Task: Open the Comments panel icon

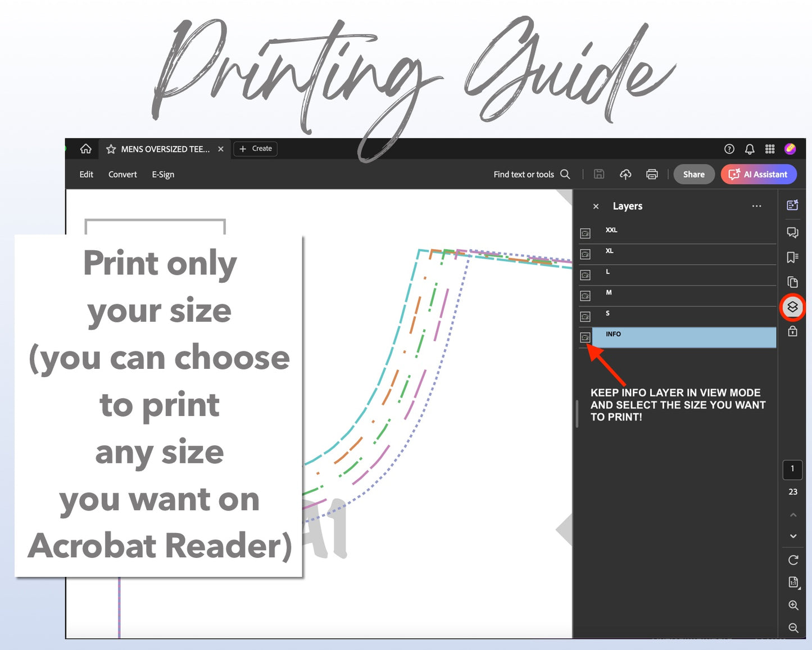Action: pyautogui.click(x=792, y=232)
